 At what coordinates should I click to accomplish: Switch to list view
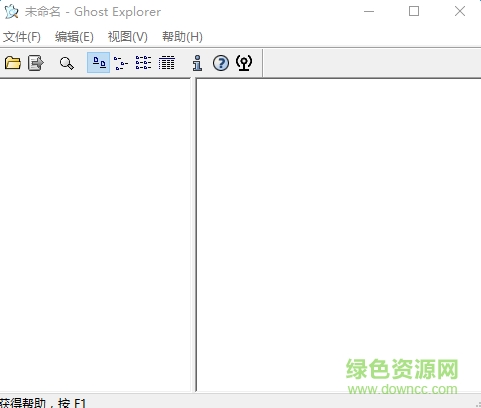pos(144,63)
